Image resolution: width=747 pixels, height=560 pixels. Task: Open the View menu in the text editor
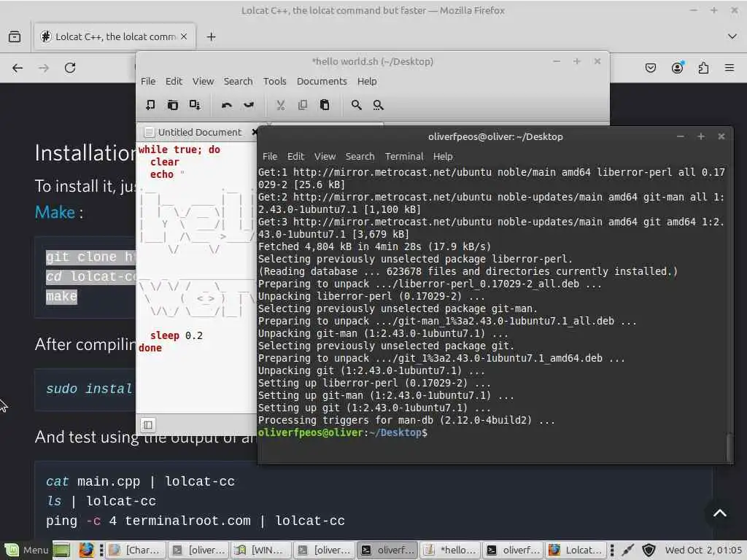click(x=203, y=82)
